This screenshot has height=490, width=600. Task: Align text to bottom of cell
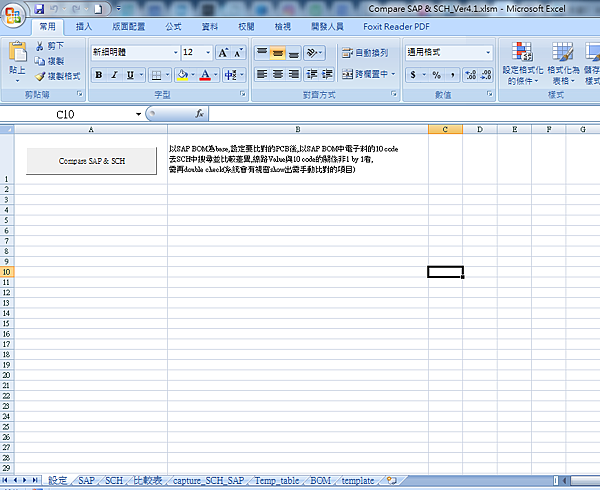293,53
